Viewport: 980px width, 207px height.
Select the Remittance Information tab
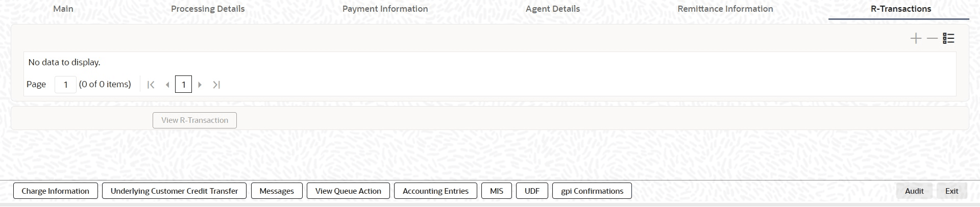point(725,9)
